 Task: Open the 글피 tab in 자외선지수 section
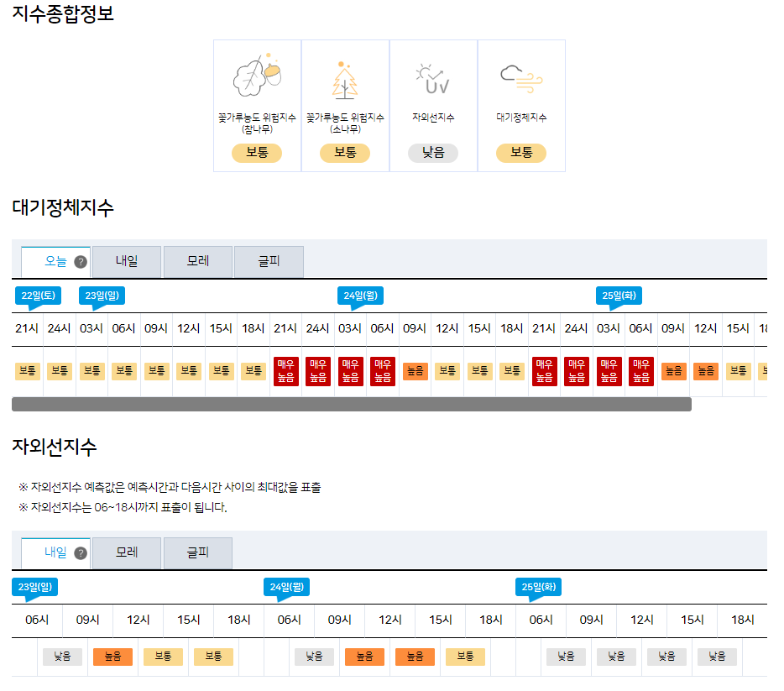tap(197, 553)
